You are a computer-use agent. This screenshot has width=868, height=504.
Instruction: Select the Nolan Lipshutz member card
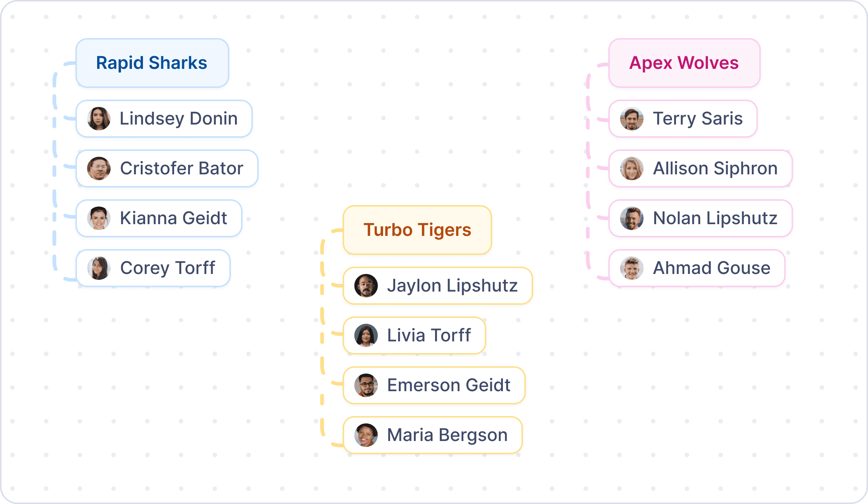click(x=700, y=218)
